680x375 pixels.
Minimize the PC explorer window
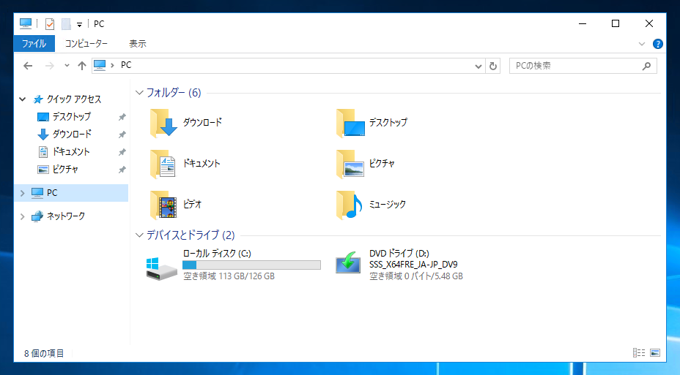582,24
